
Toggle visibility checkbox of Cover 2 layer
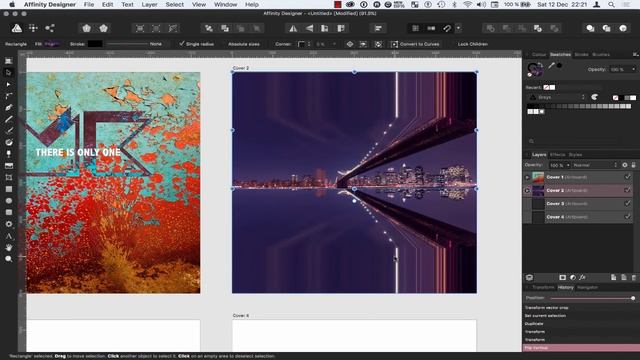[x=628, y=190]
